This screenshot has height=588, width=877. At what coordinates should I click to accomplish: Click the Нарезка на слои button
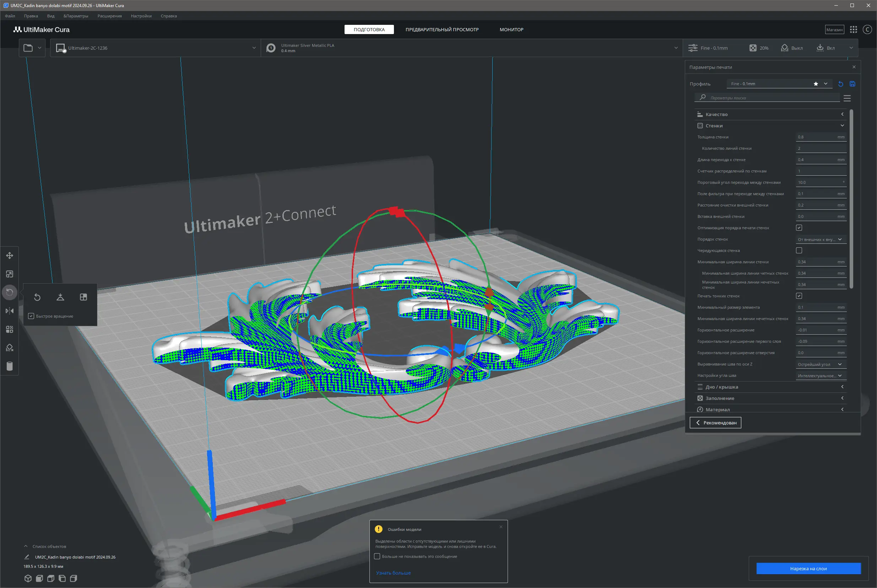point(808,568)
